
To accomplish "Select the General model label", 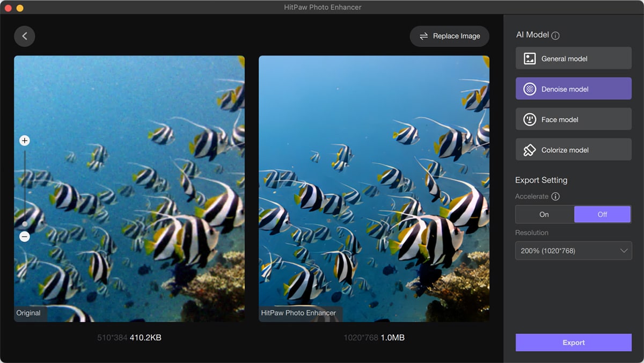I will [565, 59].
